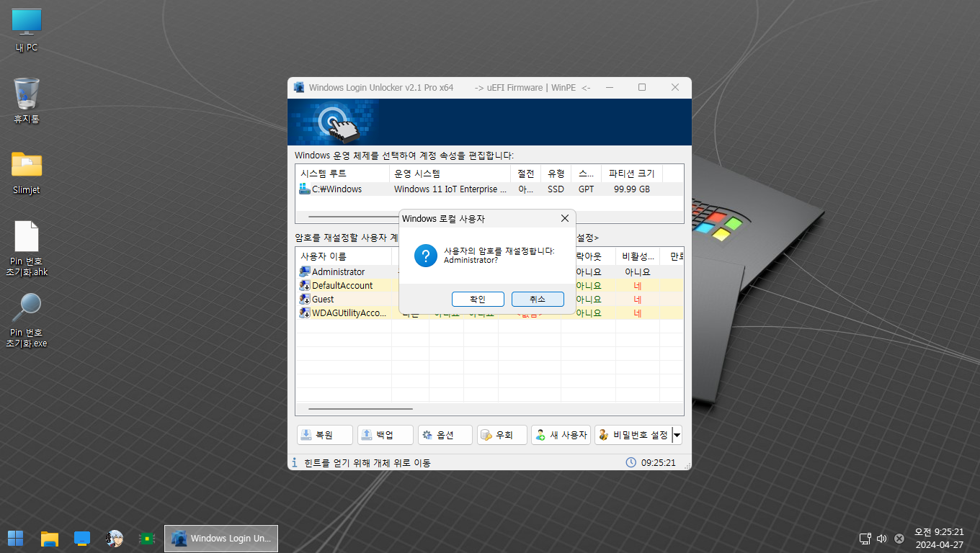Sort by 사용자 이름 column header
980x553 pixels.
[x=344, y=256]
